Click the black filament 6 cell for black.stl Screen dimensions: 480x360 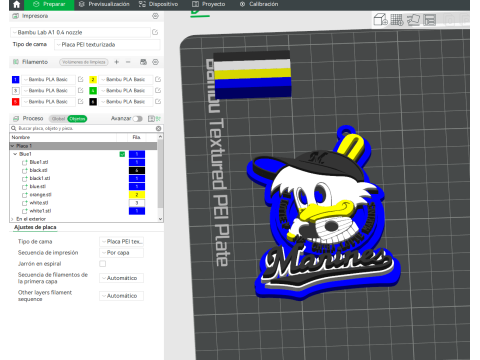pos(137,170)
